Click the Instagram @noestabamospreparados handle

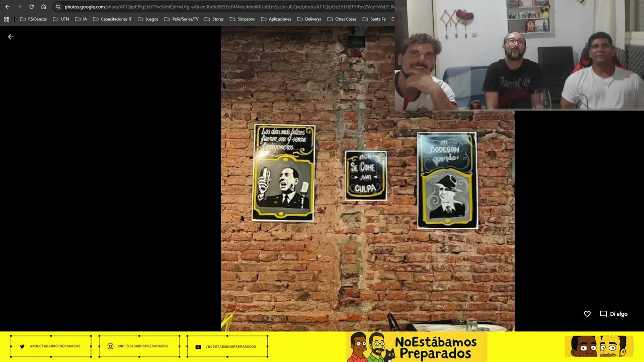coord(143,346)
